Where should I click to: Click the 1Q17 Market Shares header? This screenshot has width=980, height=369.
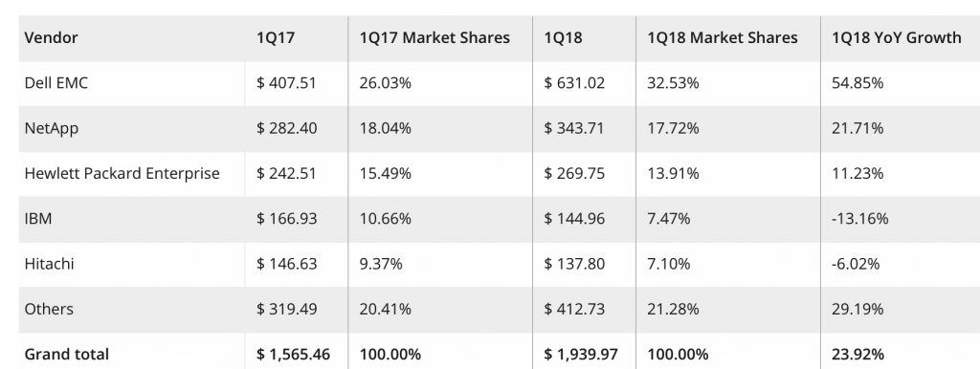coord(434,37)
